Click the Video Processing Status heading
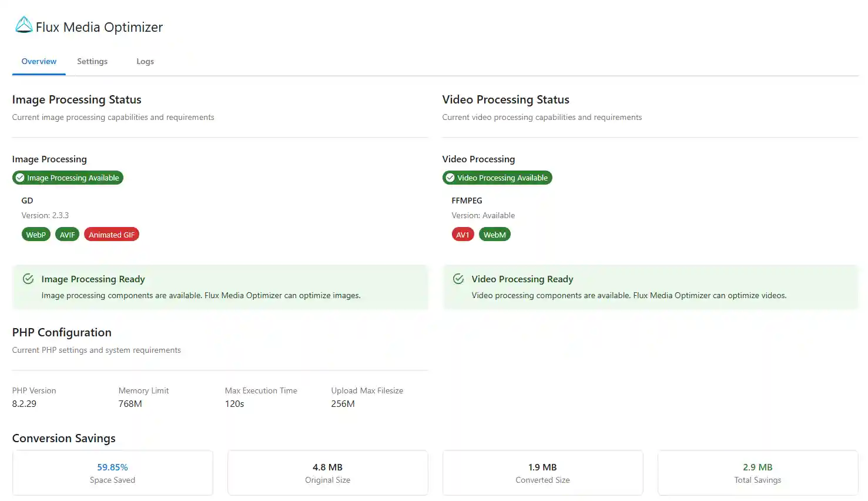The width and height of the screenshot is (868, 501). click(x=506, y=99)
